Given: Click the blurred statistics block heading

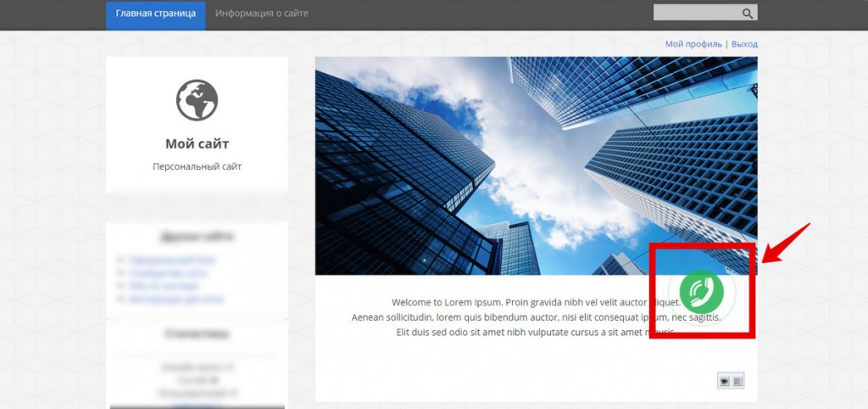Looking at the screenshot, I should pyautogui.click(x=197, y=334).
